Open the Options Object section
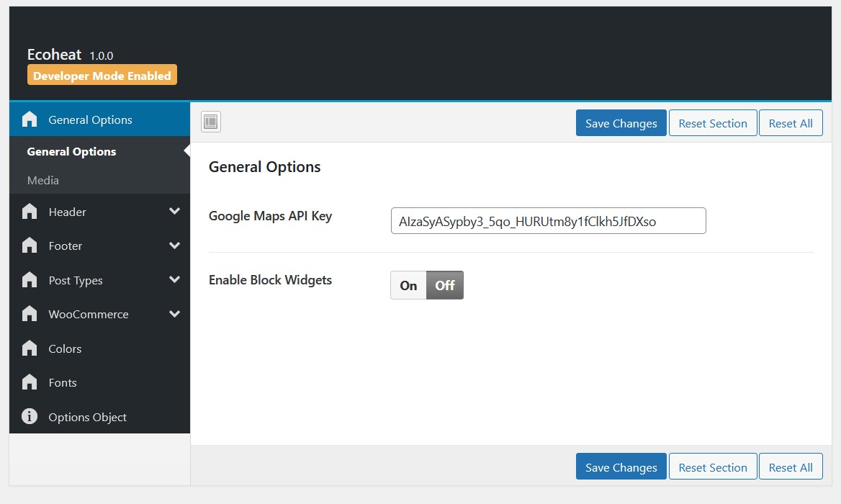Viewport: 841px width, 504px height. [100, 417]
